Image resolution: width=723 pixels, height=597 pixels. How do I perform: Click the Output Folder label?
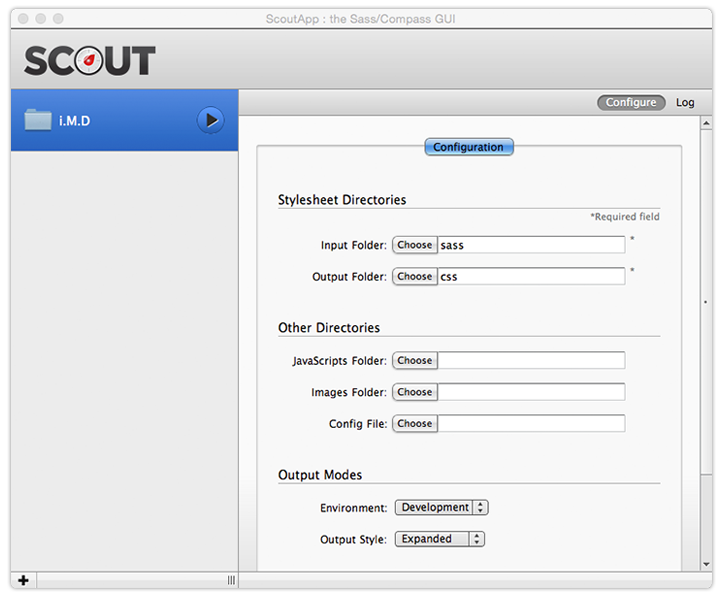[x=350, y=277]
